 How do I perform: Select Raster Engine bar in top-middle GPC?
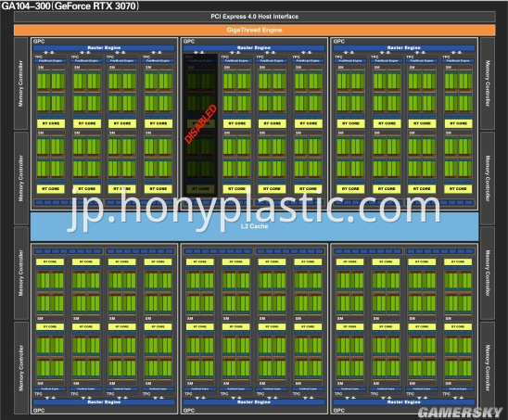tap(254, 47)
